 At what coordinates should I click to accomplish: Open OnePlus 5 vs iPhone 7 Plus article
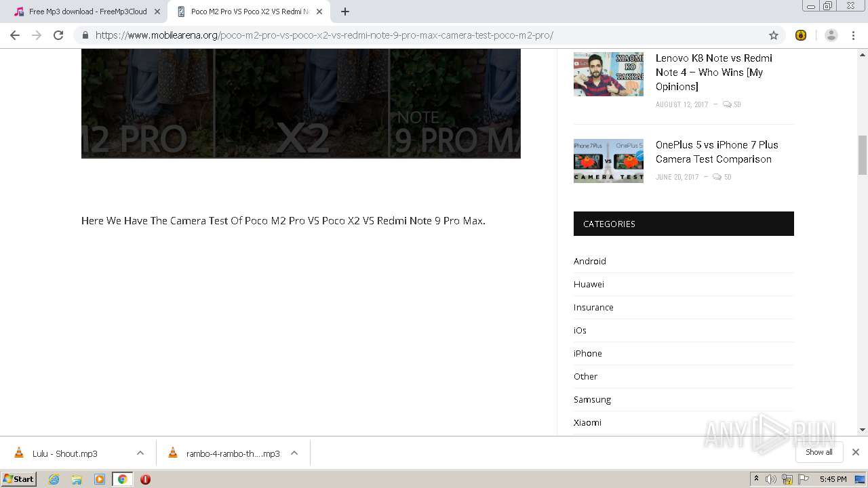tap(717, 152)
